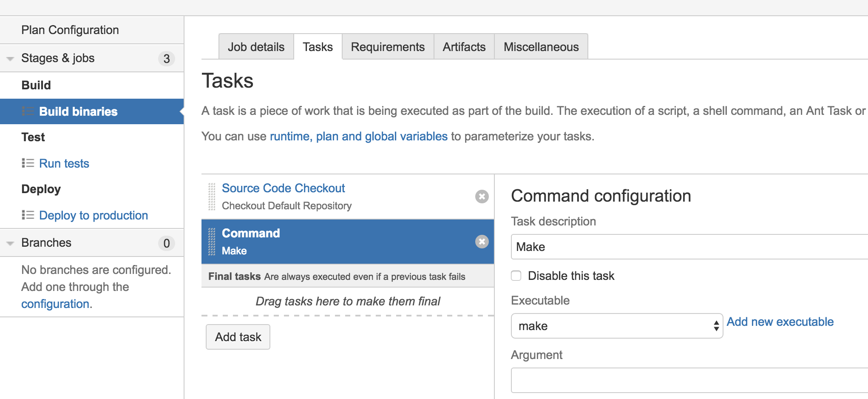
Task: Click the list icon beside Build binaries
Action: [x=28, y=111]
